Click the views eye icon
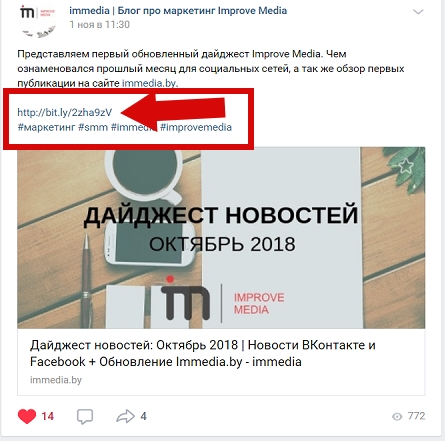The image size is (445, 441). tap(397, 417)
